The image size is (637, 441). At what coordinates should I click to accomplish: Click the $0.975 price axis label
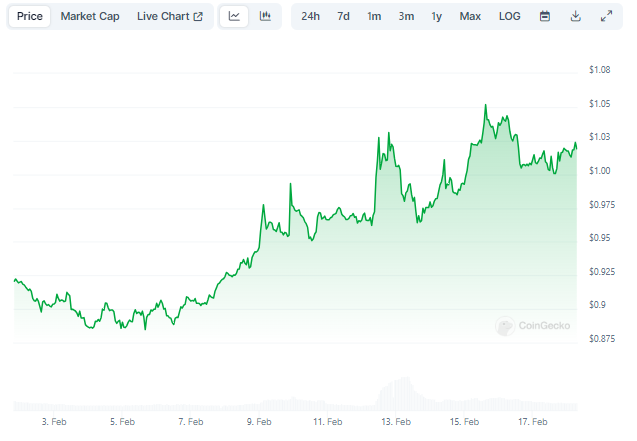(x=602, y=204)
